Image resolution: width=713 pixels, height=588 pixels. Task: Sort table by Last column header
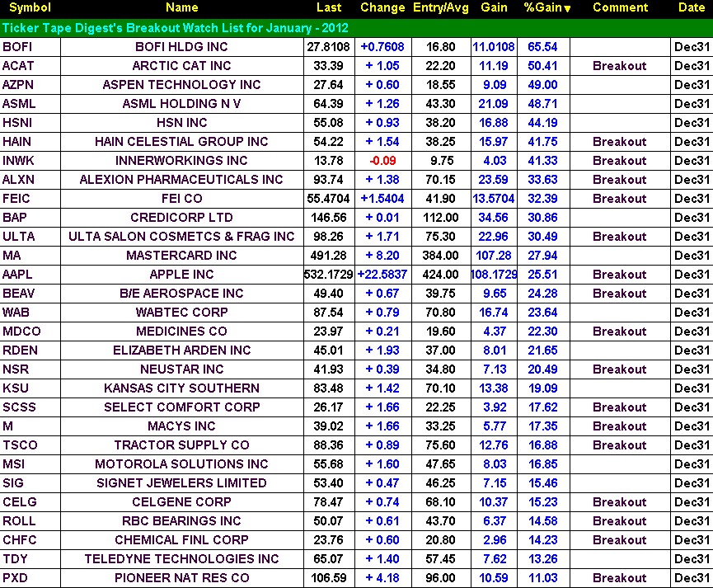[329, 7]
